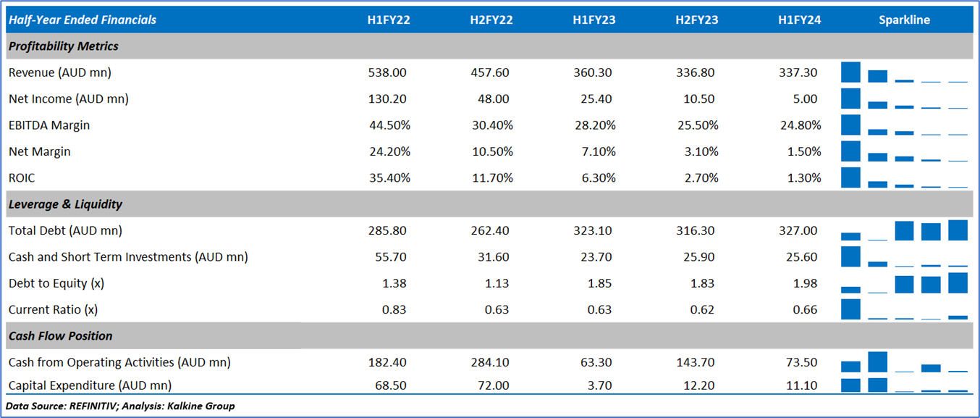
Task: Click the Revenue sparkline chart
Action: click(x=904, y=72)
